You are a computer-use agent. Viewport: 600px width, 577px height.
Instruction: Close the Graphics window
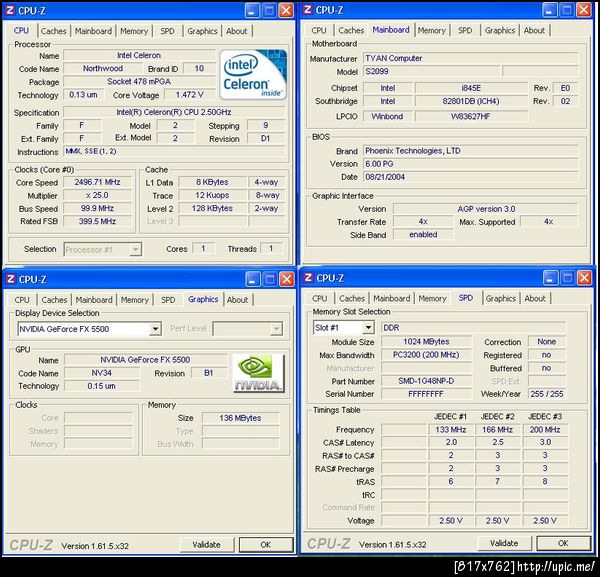coord(287,279)
